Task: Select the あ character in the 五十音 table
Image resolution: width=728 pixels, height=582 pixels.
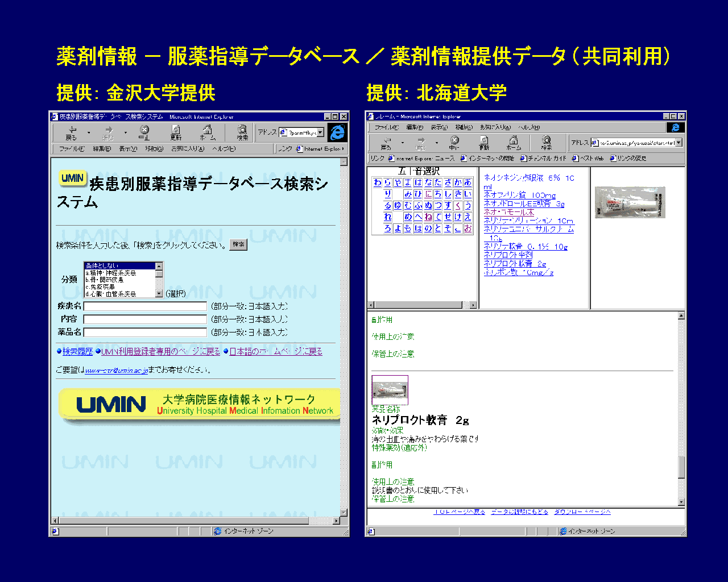Action: click(468, 182)
